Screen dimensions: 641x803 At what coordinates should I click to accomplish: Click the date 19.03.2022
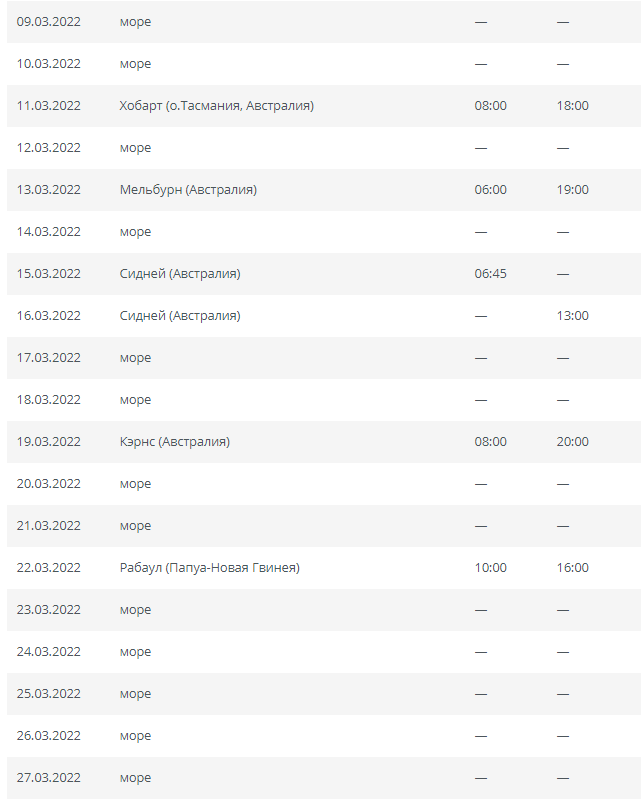tap(49, 442)
